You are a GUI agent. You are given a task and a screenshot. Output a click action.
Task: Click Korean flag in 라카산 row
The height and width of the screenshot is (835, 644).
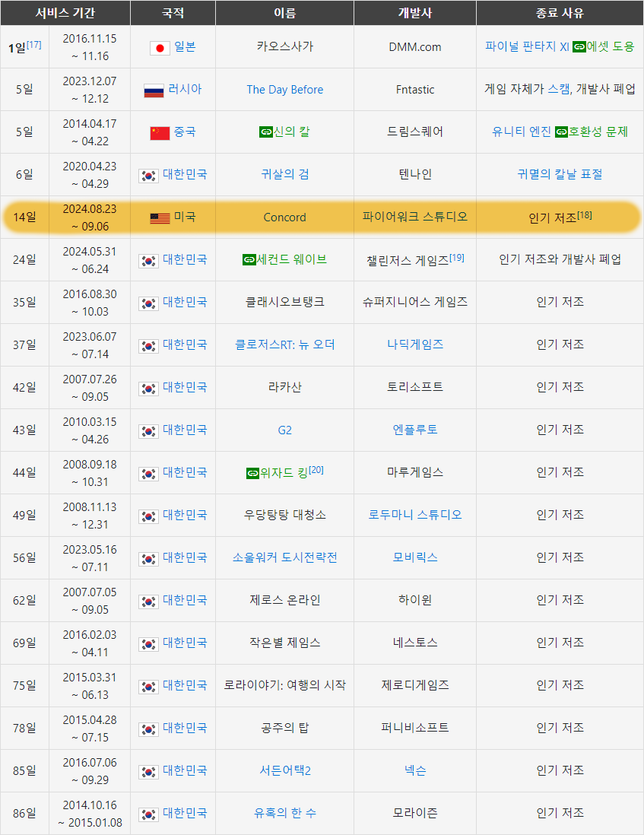pyautogui.click(x=148, y=389)
